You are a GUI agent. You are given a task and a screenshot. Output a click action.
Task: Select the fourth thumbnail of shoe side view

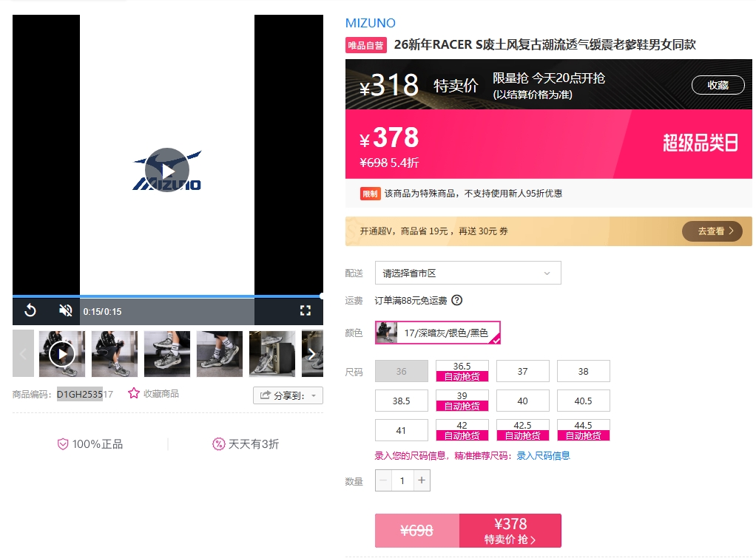[x=220, y=354]
